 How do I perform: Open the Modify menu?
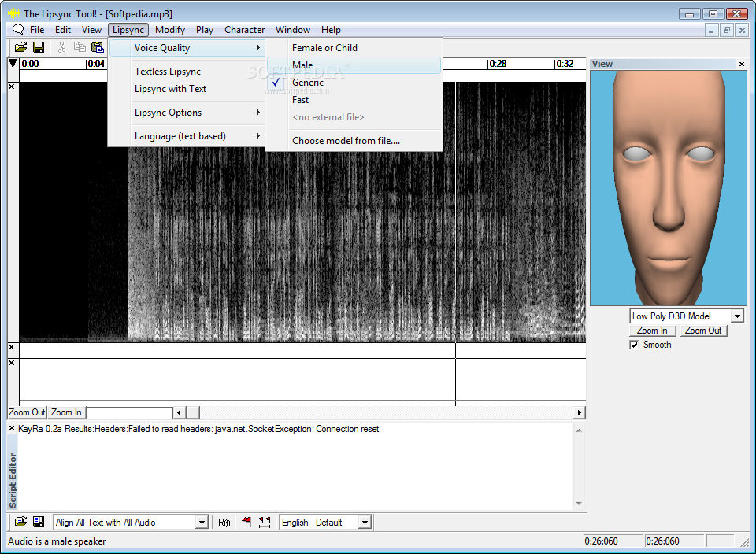point(170,30)
